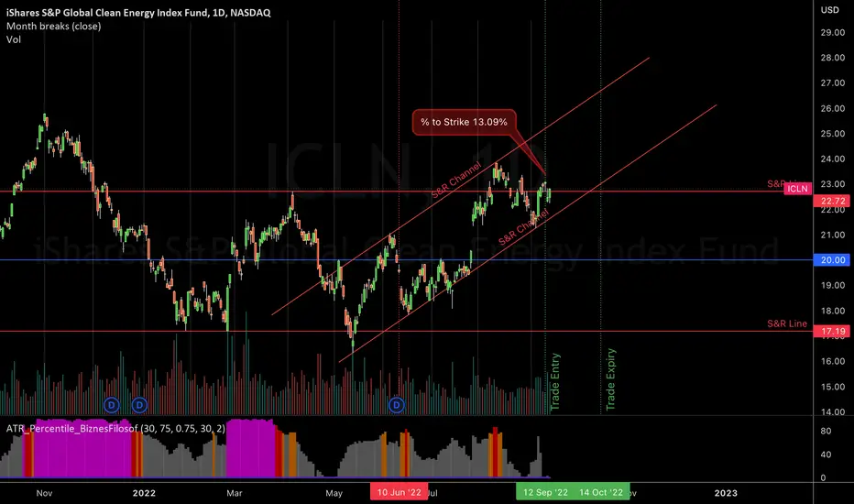Click the ICLN symbol price tag
Viewport: 854px width, 504px height.
click(x=797, y=189)
